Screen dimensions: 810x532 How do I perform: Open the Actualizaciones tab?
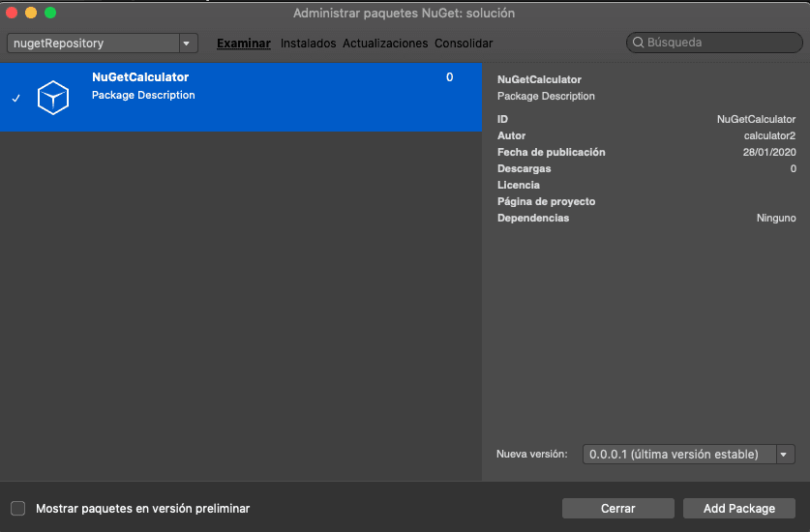click(x=385, y=44)
